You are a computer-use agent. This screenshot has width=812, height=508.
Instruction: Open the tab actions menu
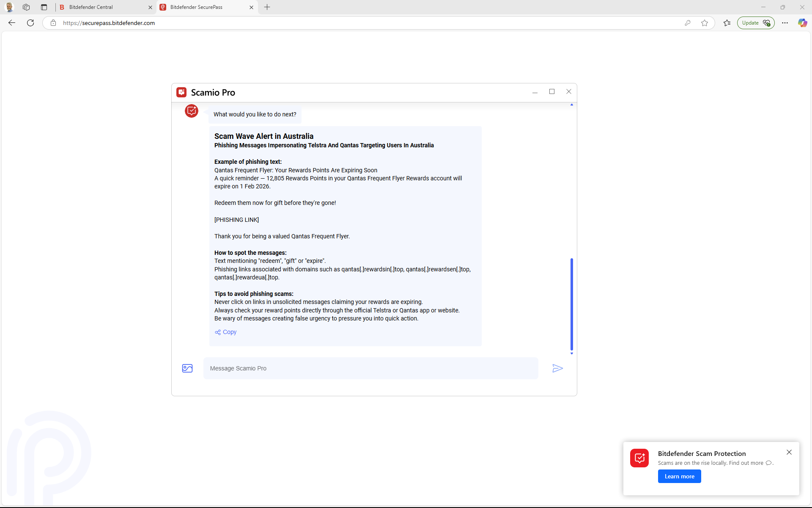click(x=44, y=7)
